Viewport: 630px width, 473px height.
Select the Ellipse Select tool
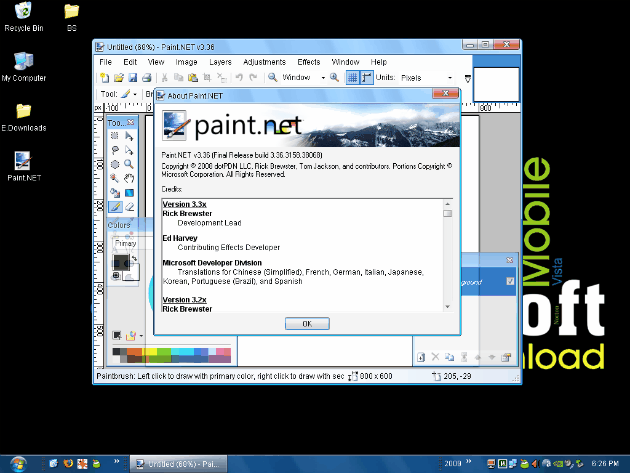pyautogui.click(x=115, y=164)
